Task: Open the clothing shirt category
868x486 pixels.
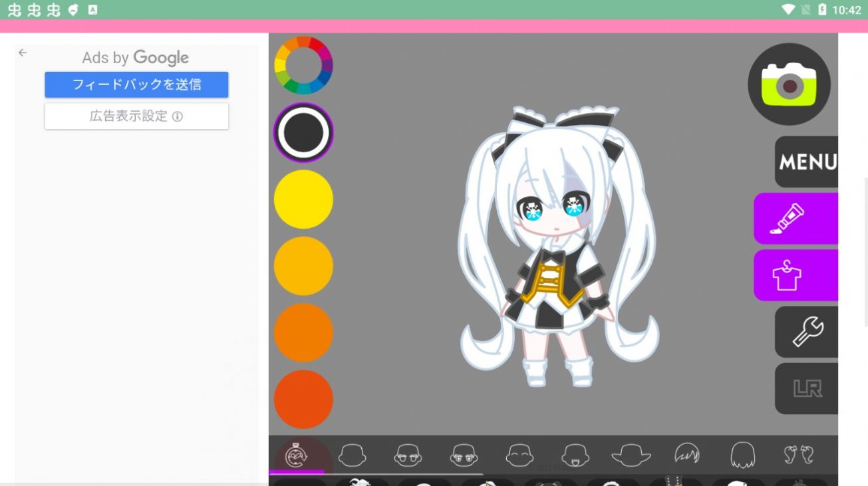Action: 796,275
